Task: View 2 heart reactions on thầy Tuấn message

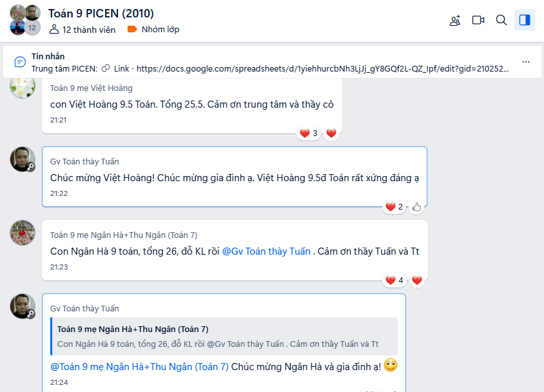Action: 394,207
